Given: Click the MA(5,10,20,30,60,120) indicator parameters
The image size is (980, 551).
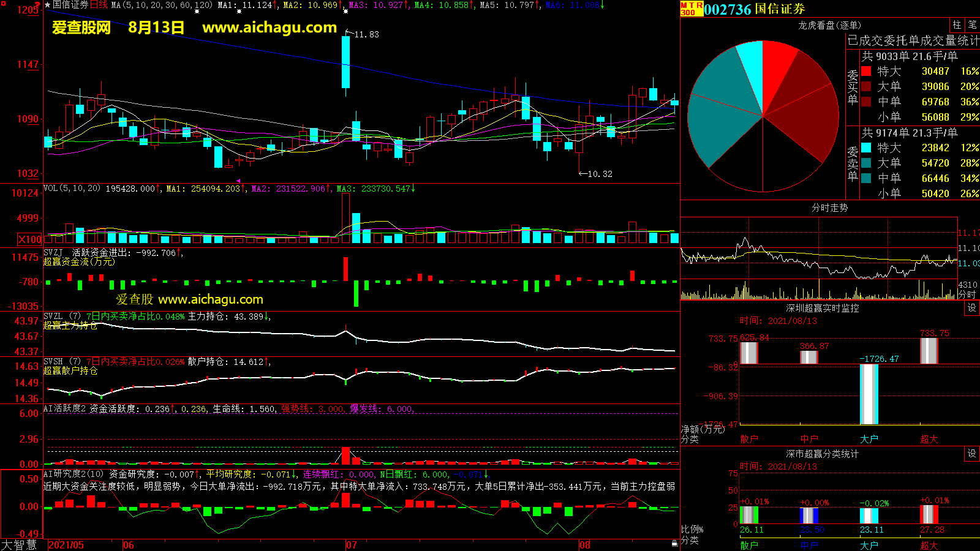Looking at the screenshot, I should pyautogui.click(x=162, y=5).
